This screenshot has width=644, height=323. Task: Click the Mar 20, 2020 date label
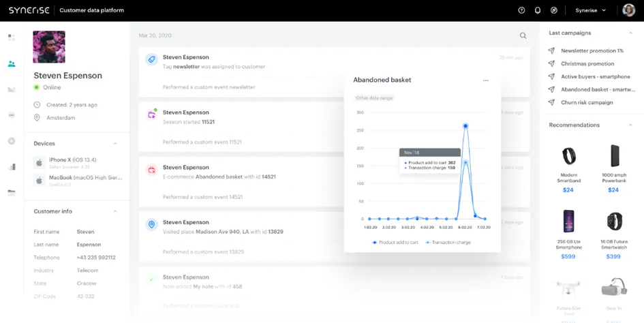(x=155, y=35)
